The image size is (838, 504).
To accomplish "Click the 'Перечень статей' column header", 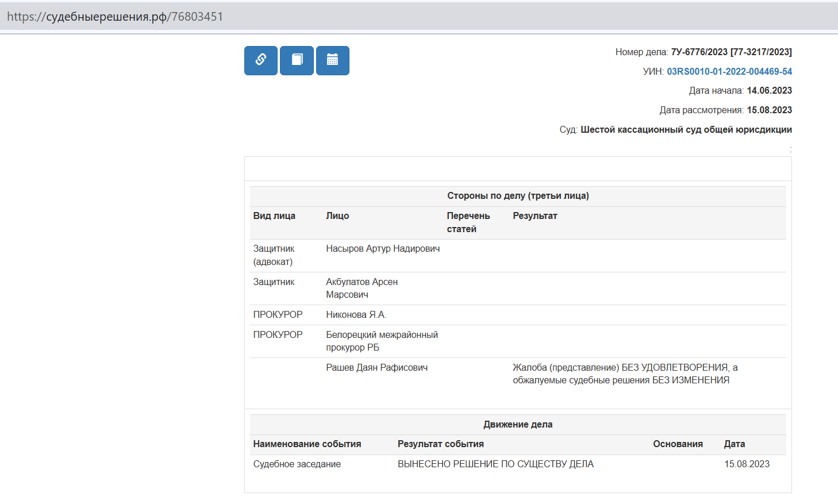I will 468,222.
